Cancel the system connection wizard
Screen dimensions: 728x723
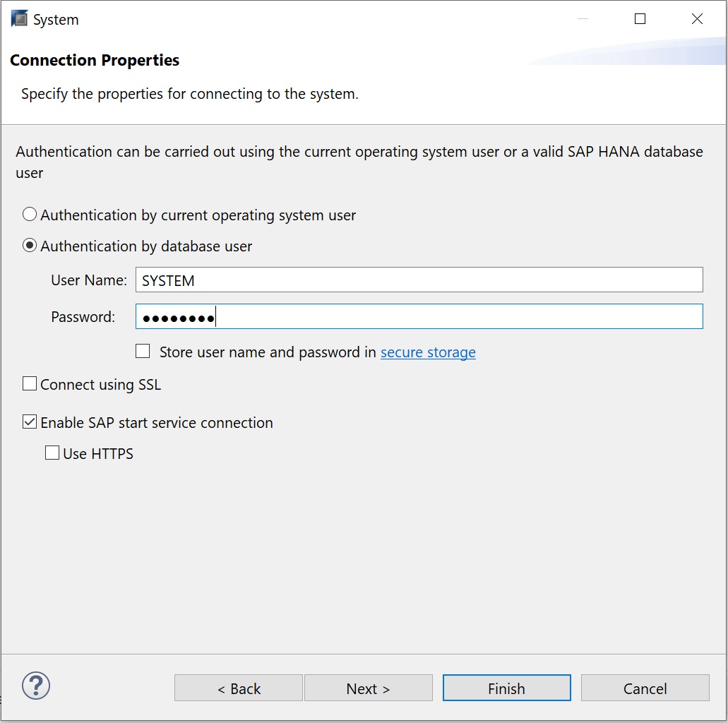tap(645, 688)
